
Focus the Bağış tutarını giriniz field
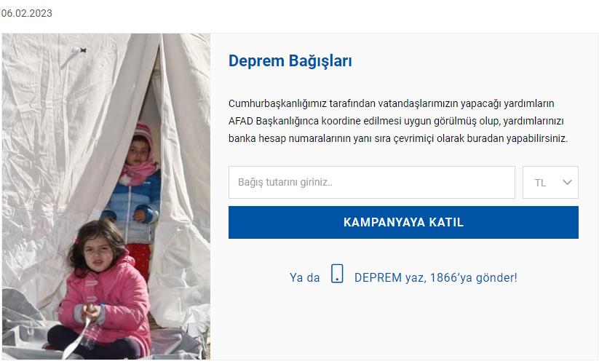click(372, 182)
